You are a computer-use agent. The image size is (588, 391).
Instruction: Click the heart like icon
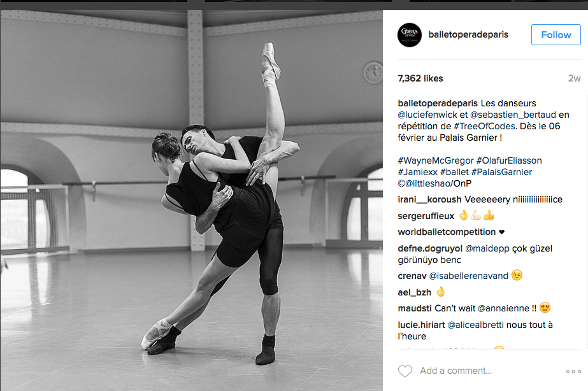[x=405, y=371]
